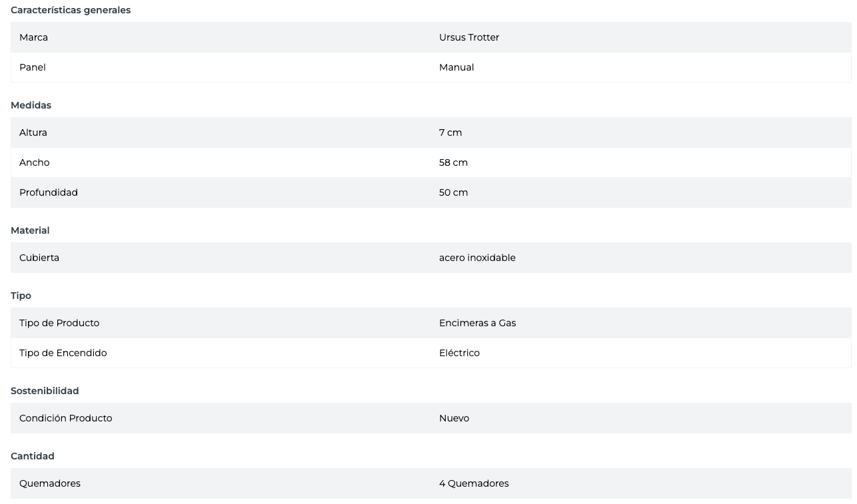The height and width of the screenshot is (504, 857).
Task: Click the Sostenibilidad section heading
Action: [45, 391]
